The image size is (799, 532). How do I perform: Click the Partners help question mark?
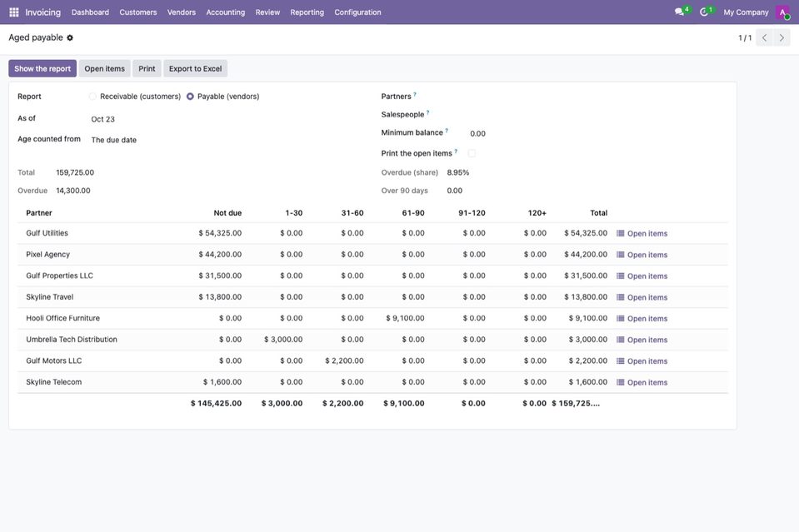415,94
